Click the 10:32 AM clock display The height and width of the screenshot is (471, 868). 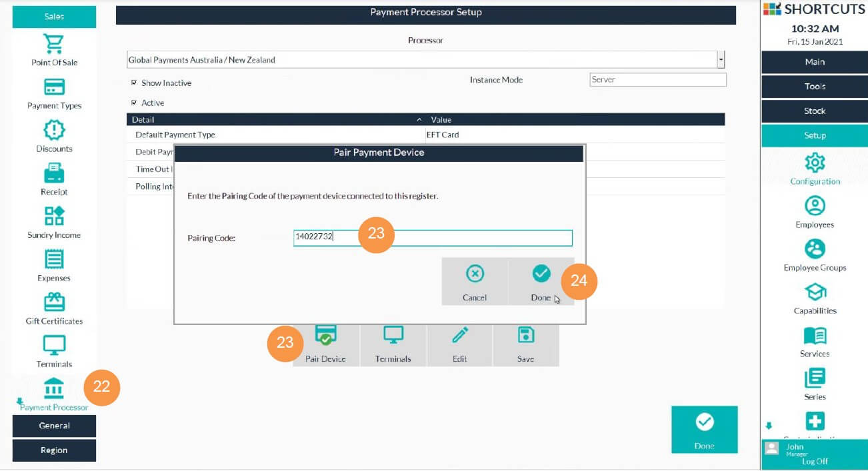815,29
